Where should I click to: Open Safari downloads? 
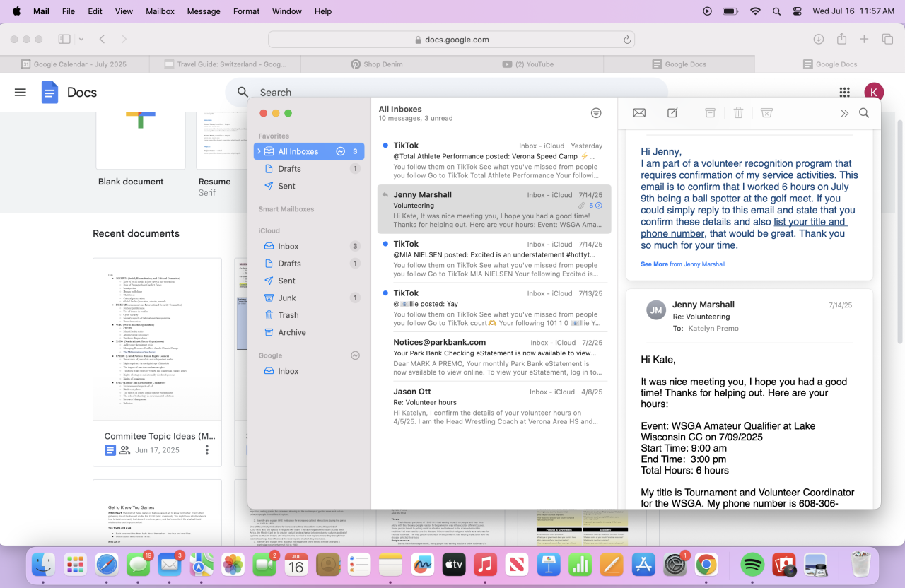[819, 40]
